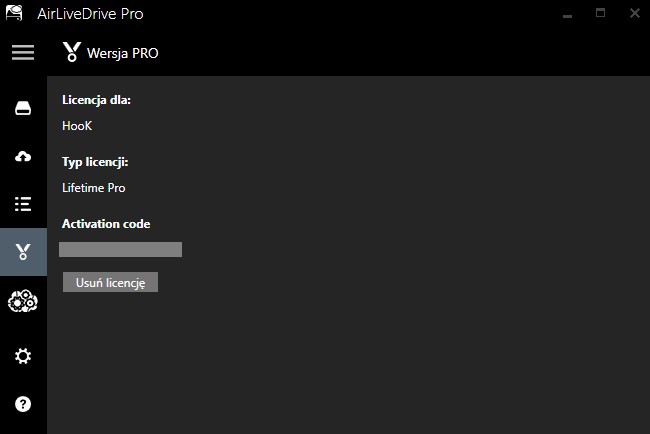Minimize the AirLiveDrive Pro window
650x434 pixels.
[568, 14]
